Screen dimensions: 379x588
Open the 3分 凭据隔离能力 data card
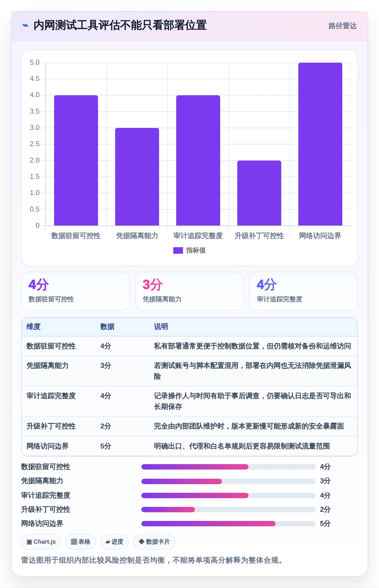click(x=190, y=291)
